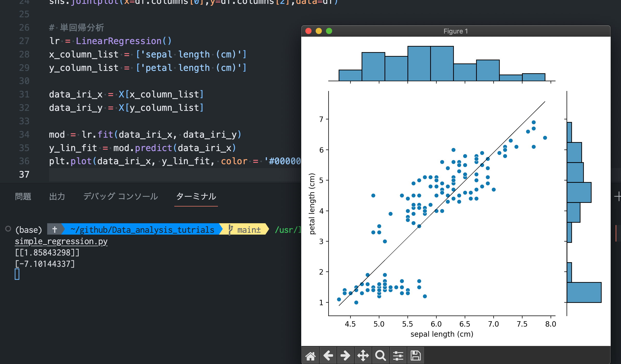Click line number 37 in the editor

[x=24, y=175]
